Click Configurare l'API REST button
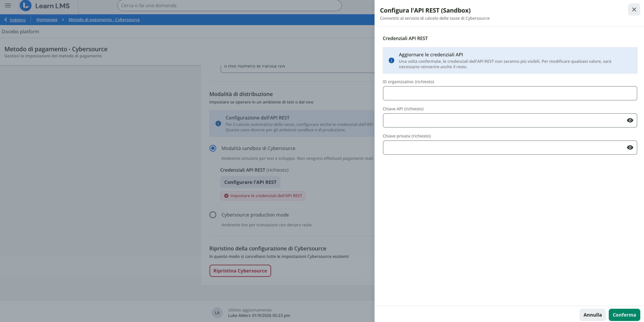Screen dimensions: 644x322 (x=250, y=182)
